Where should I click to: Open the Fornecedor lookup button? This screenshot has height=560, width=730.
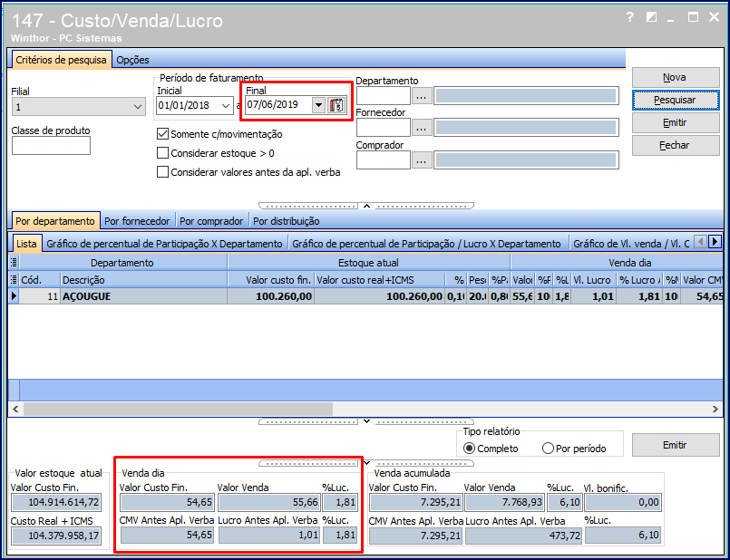[422, 128]
